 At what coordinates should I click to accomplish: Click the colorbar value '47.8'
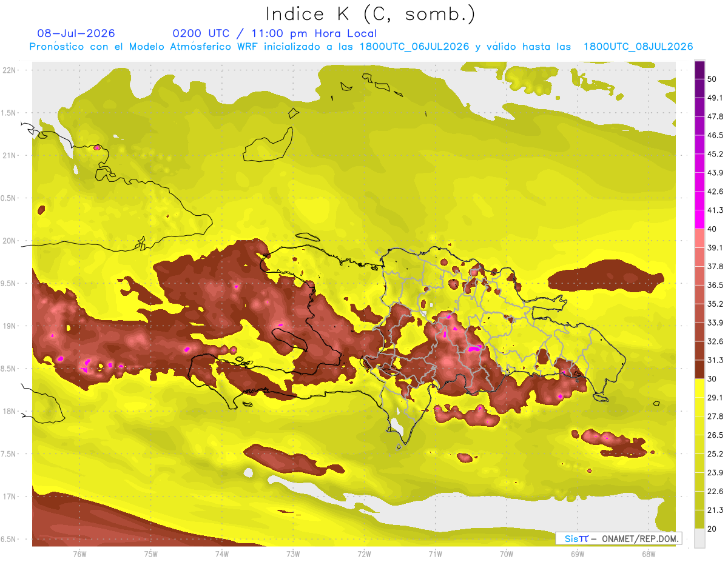[x=715, y=116]
